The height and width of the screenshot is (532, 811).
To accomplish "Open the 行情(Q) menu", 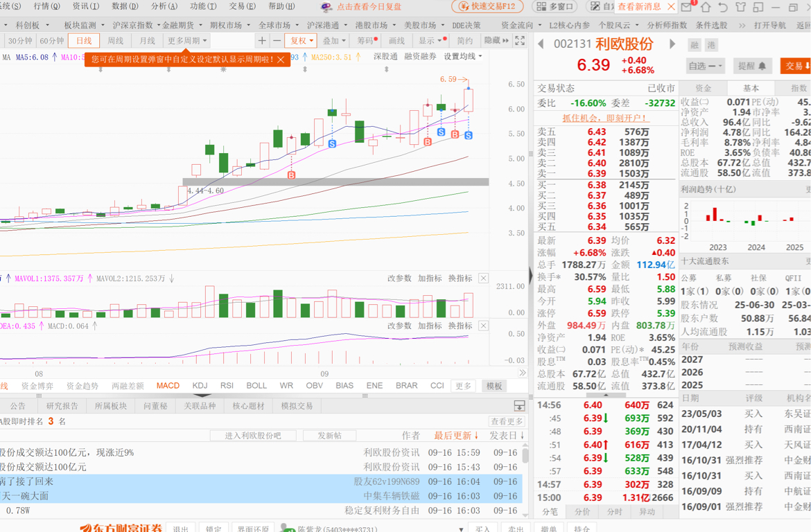I will tap(46, 6).
